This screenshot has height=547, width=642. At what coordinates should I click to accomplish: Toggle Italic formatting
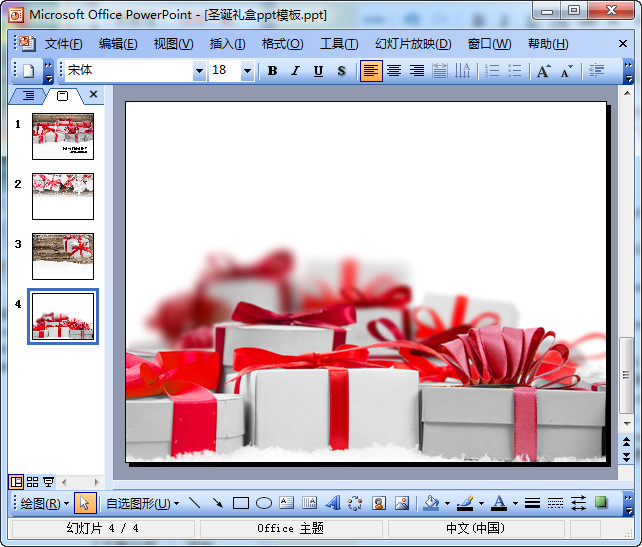[295, 71]
